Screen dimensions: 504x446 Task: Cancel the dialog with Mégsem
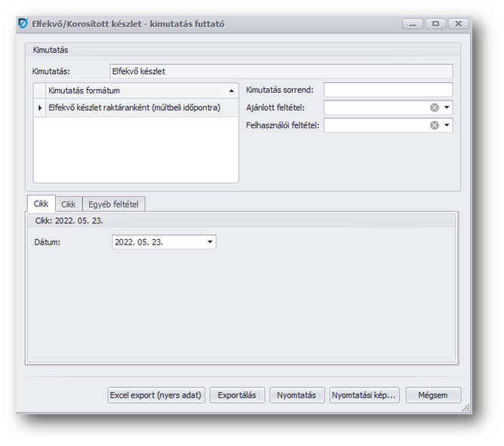433,395
